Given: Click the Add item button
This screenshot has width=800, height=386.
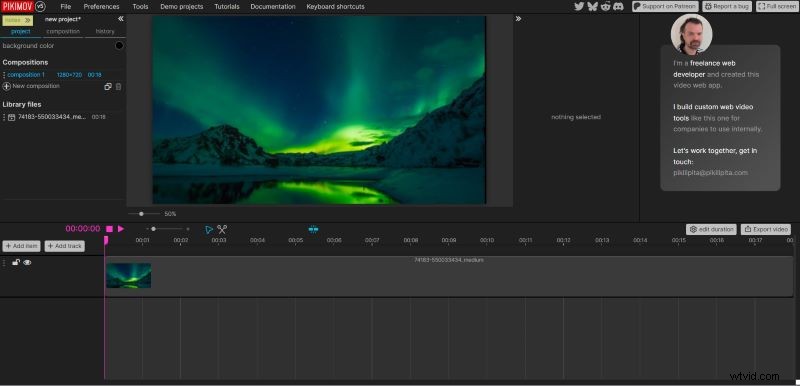Looking at the screenshot, I should click(21, 246).
